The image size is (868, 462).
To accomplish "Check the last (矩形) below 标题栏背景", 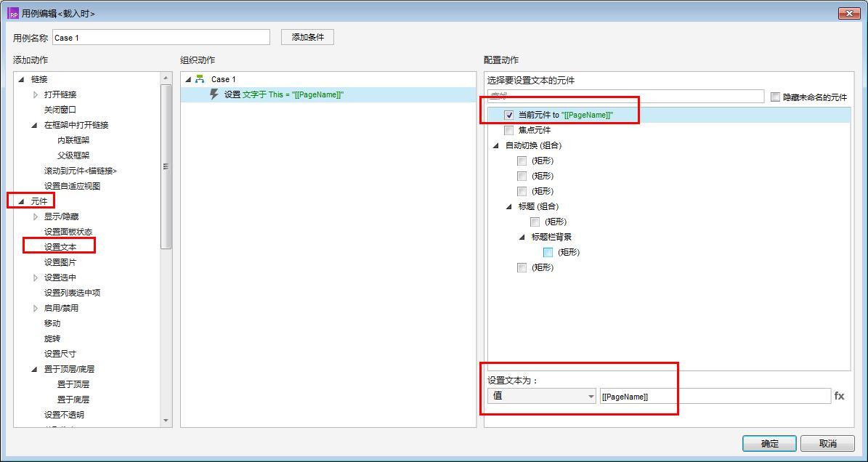I will tap(522, 268).
